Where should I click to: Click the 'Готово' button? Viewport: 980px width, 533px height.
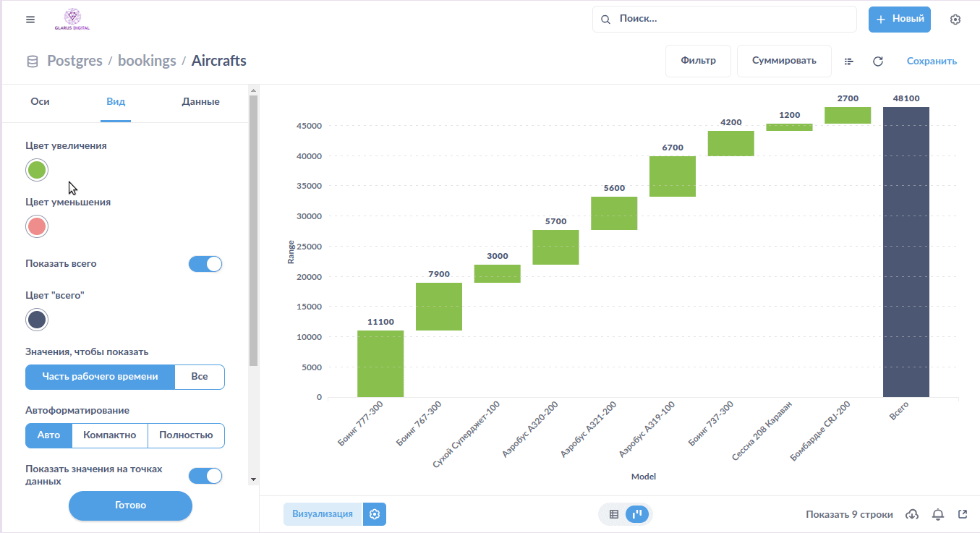130,506
